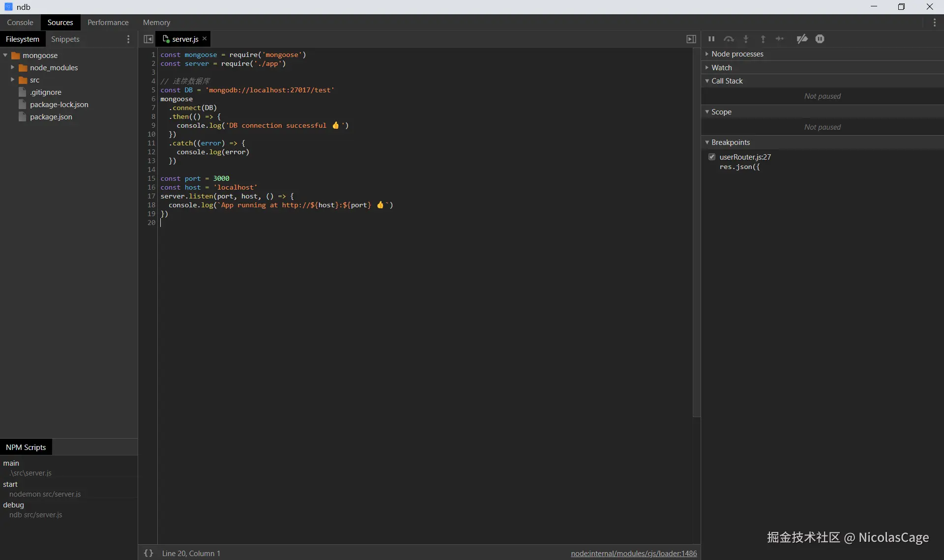Hide the debugger sidebar panel

(x=691, y=39)
